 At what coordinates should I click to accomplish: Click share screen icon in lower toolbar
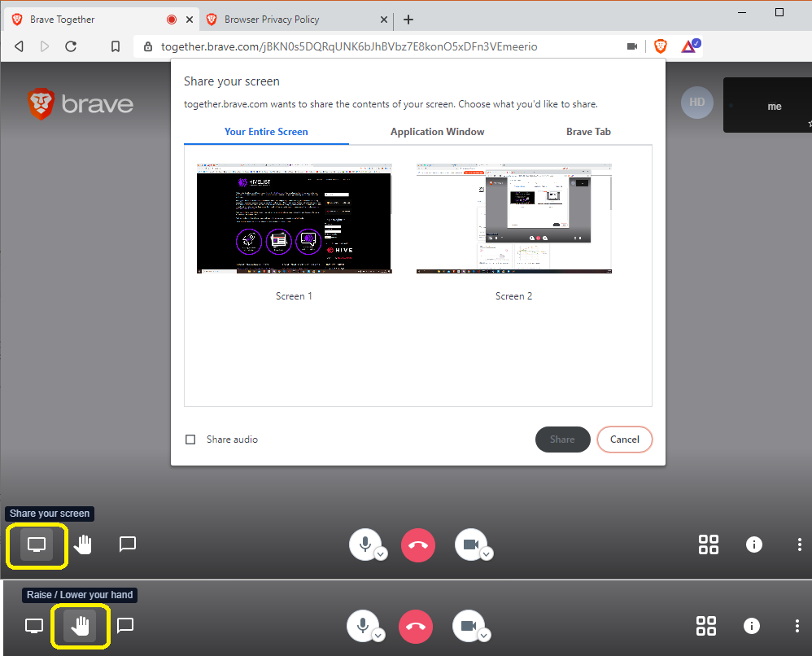(34, 626)
